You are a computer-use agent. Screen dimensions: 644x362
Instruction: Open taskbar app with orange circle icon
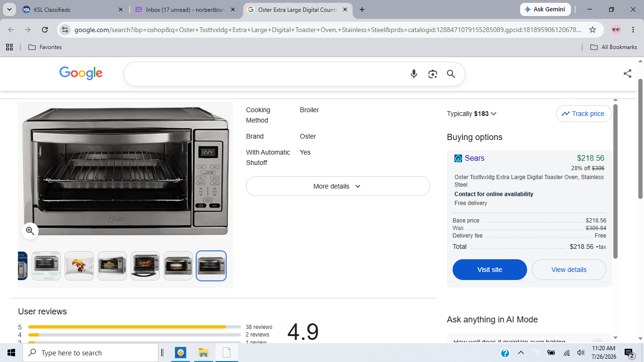click(x=180, y=353)
